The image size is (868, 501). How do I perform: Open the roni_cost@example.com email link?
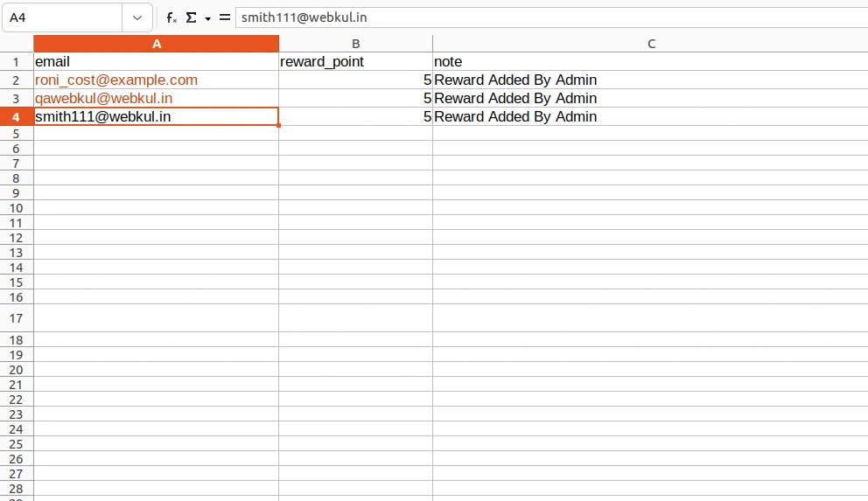[x=116, y=80]
